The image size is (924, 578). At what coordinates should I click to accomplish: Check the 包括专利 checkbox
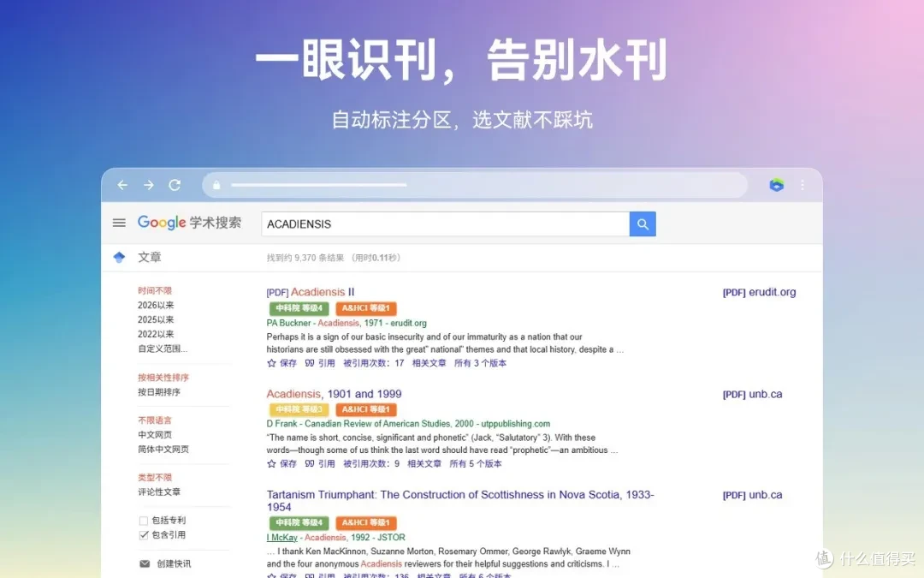143,521
